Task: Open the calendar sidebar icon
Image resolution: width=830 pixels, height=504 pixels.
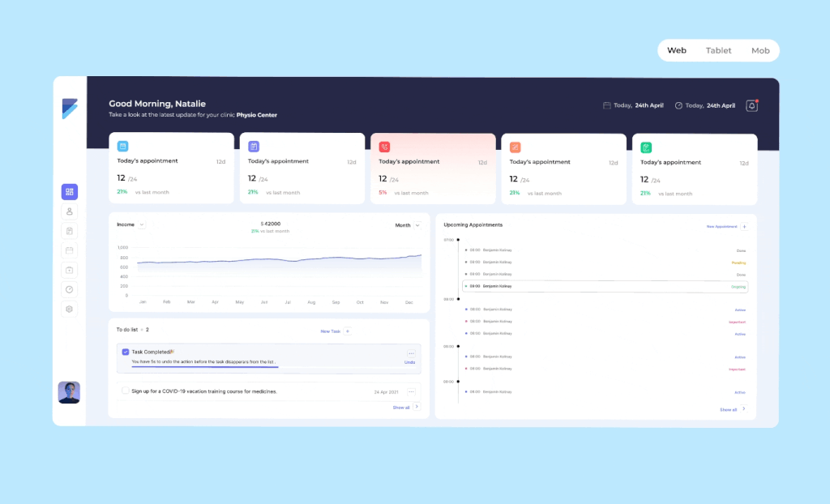Action: 70,250
